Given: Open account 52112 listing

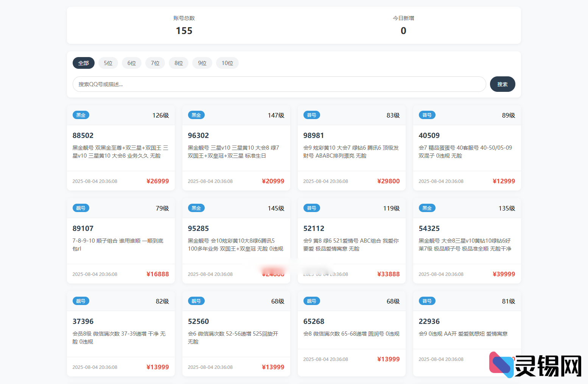Looking at the screenshot, I should 313,228.
